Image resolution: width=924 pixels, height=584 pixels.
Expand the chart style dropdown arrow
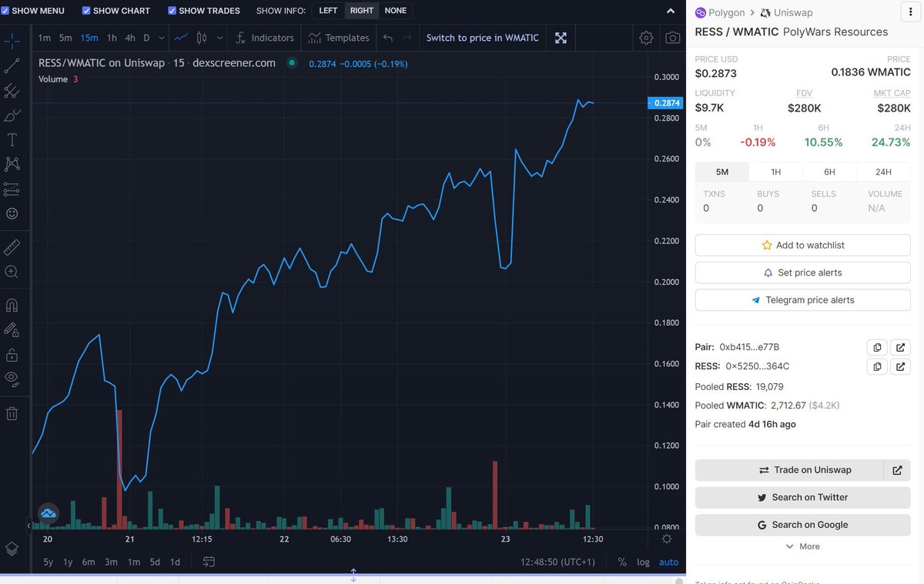220,38
